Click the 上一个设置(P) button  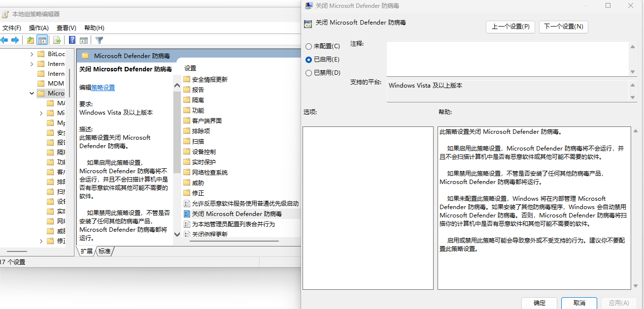(510, 27)
